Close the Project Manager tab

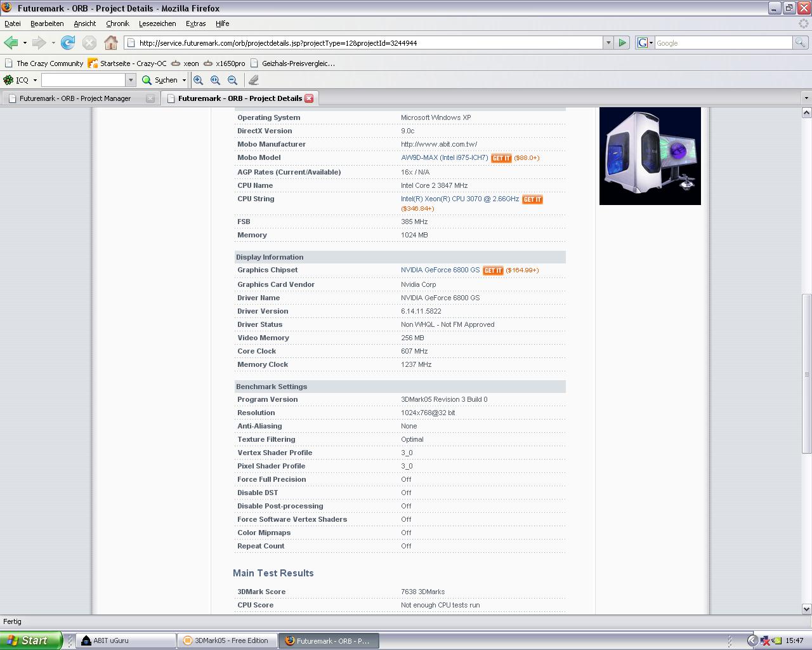tap(150, 98)
